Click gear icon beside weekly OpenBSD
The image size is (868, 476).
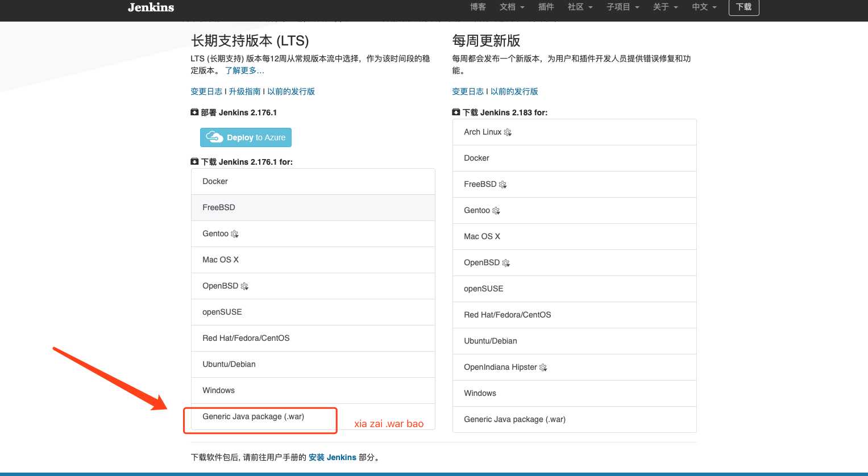pyautogui.click(x=506, y=263)
